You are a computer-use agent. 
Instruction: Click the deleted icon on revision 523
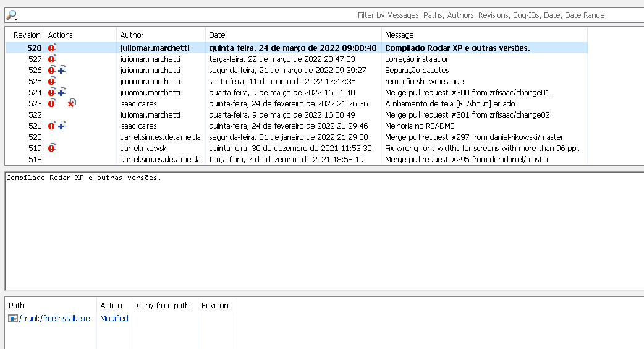point(72,103)
